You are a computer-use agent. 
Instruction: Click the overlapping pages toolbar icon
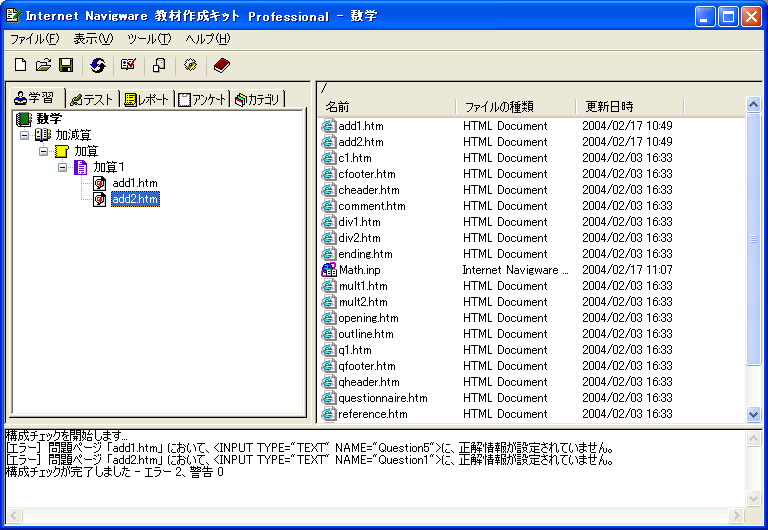159,65
